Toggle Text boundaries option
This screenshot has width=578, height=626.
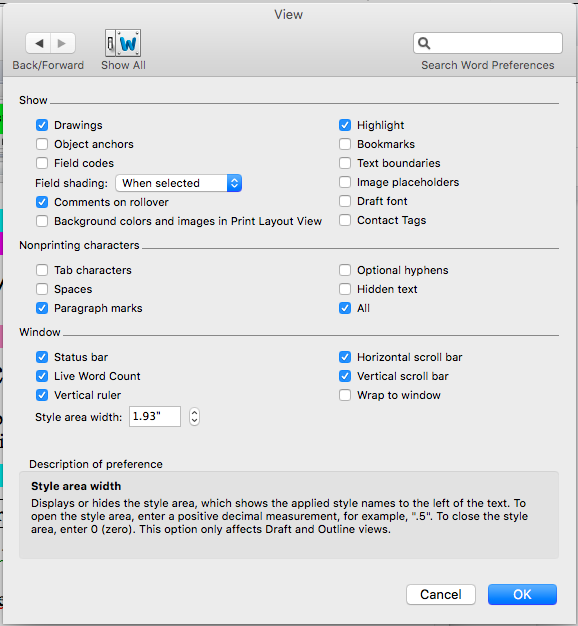tap(345, 163)
